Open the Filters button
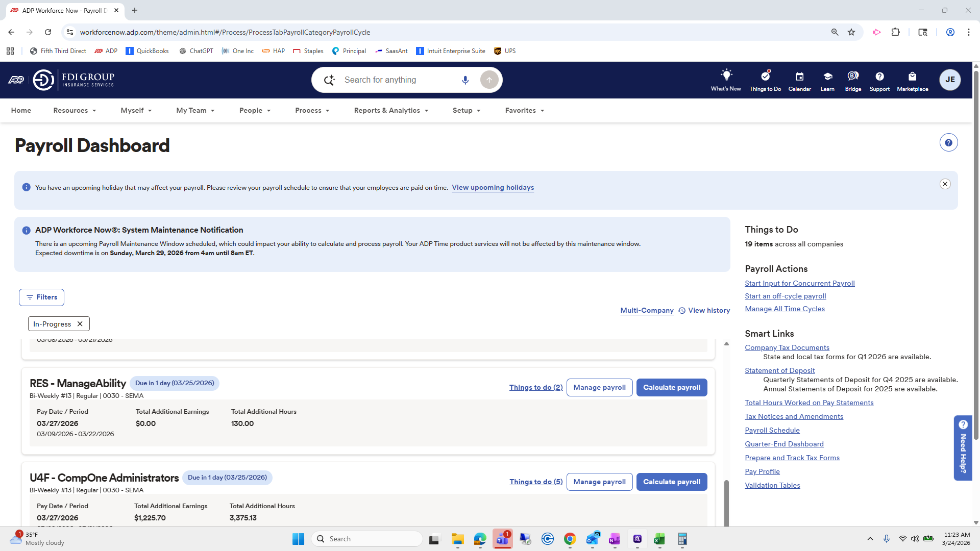The width and height of the screenshot is (980, 551). click(41, 297)
